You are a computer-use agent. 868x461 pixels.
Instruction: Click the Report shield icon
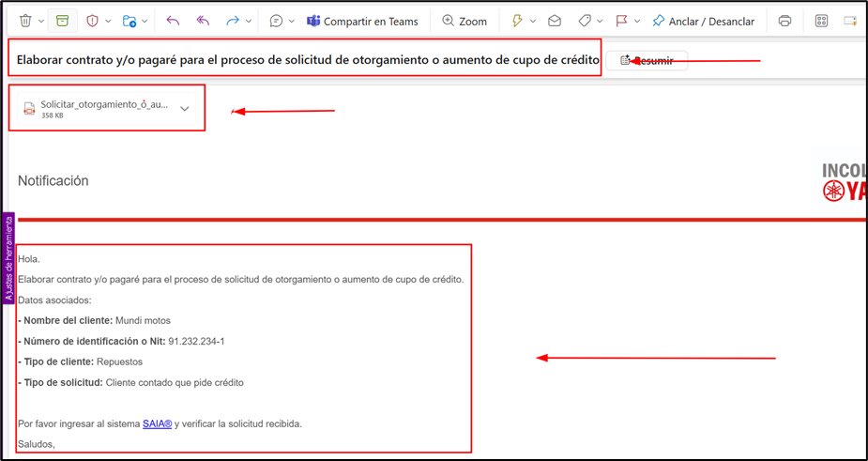click(92, 21)
